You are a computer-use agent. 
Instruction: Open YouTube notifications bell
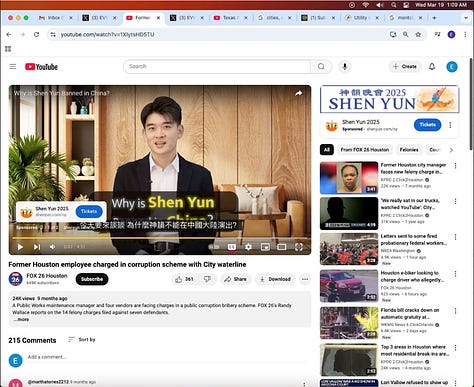(x=432, y=67)
